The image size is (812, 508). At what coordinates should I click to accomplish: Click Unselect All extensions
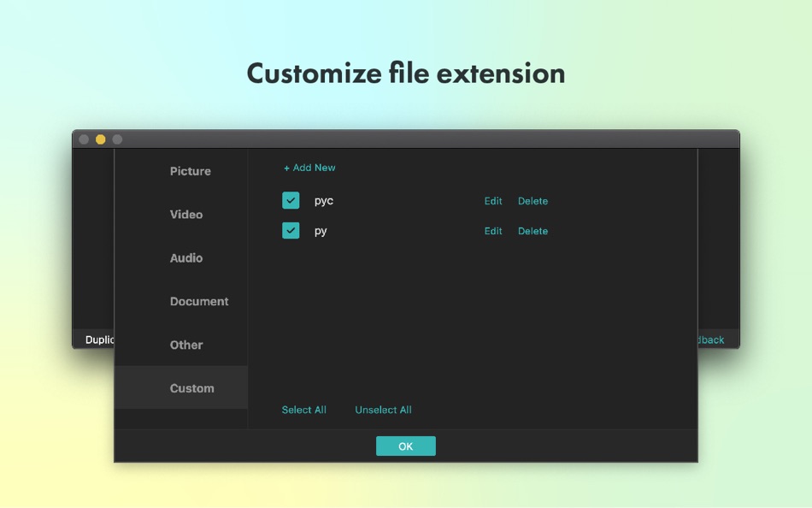click(383, 410)
